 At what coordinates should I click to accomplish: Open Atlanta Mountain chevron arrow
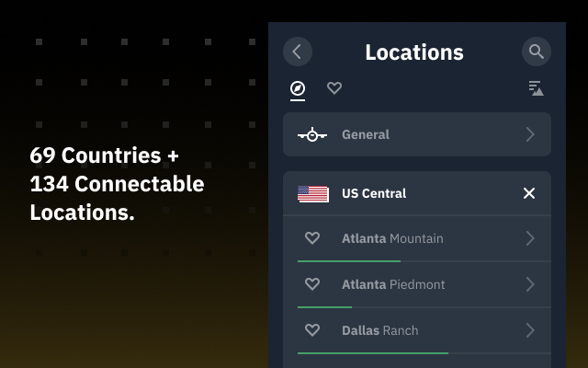(529, 238)
